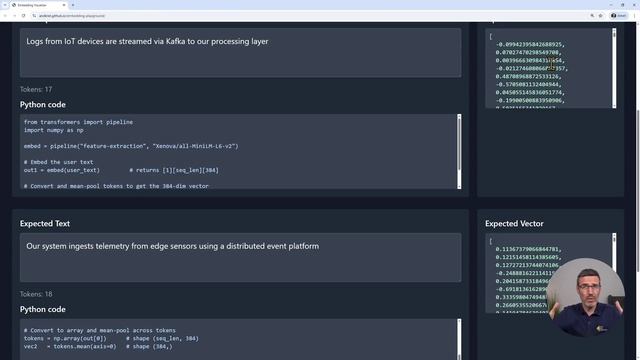Click vector value -0.19900500883950906
The height and width of the screenshot is (360, 640).
[x=530, y=100]
